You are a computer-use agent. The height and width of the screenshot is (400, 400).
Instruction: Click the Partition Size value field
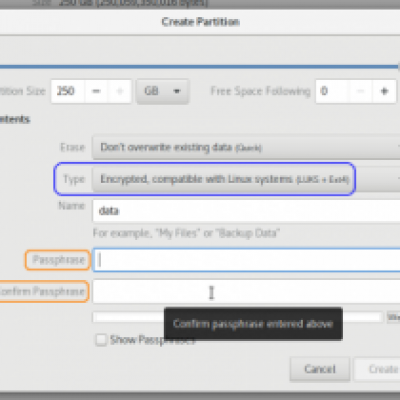click(68, 91)
